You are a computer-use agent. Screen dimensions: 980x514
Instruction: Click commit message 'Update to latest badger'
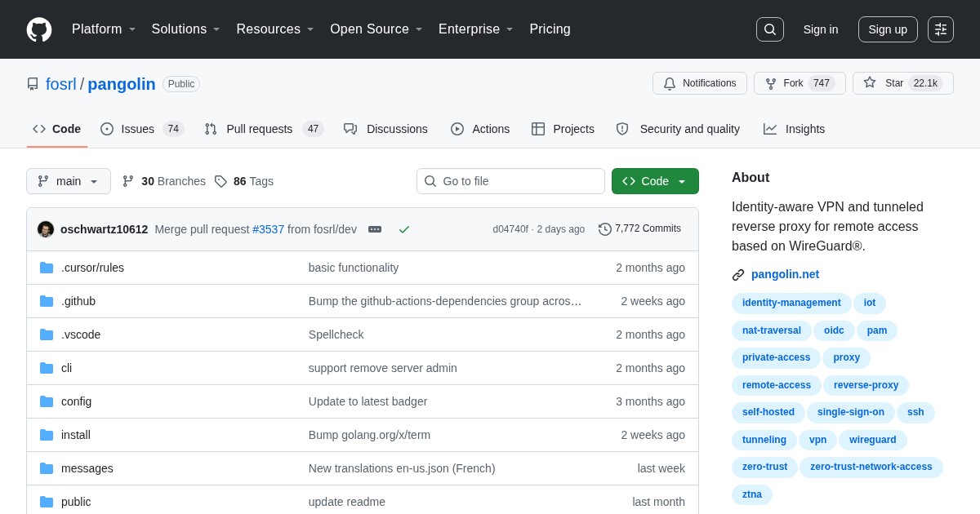[x=367, y=401]
